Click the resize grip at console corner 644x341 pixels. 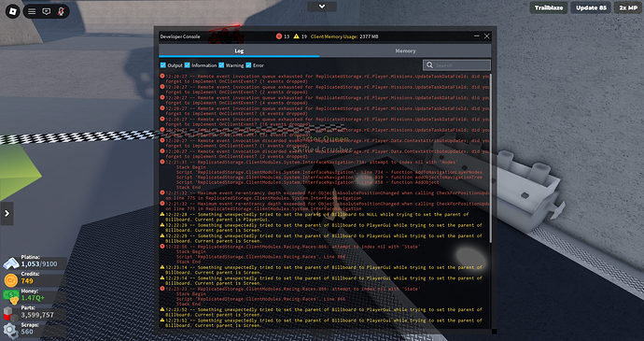pyautogui.click(x=494, y=332)
